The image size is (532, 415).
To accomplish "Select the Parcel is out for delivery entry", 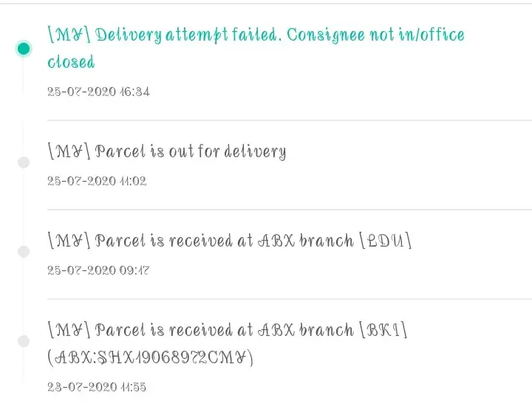I will tap(166, 152).
